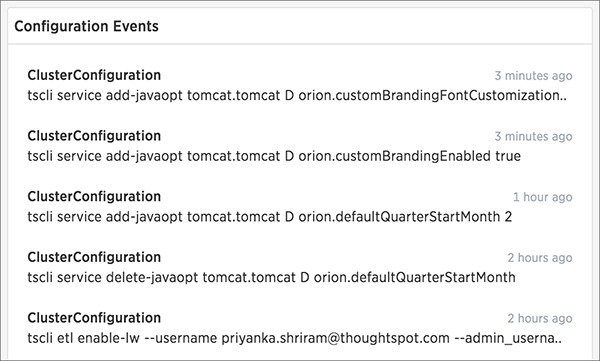Select the customBrandingFontCustomization command text
Screen dimensions: 600x361
coord(297,95)
